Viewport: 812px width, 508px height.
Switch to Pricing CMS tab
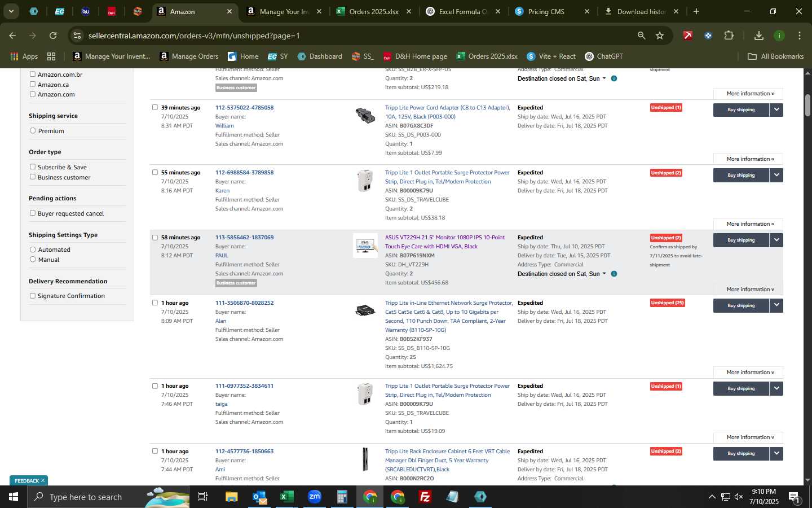click(551, 11)
